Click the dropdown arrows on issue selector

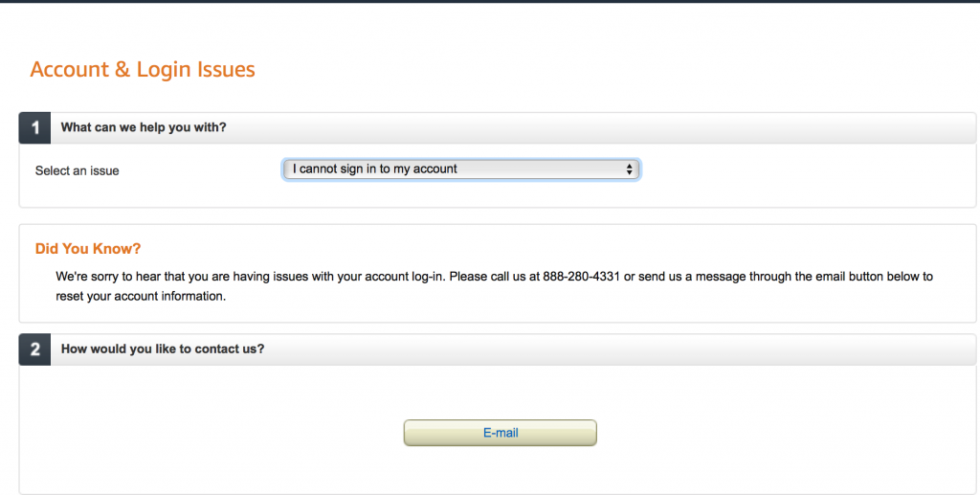click(629, 169)
